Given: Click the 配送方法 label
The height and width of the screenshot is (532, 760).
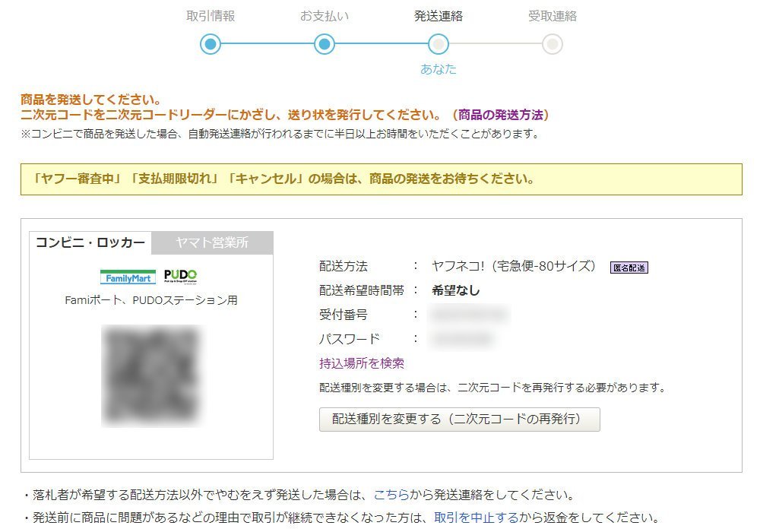Looking at the screenshot, I should 344,266.
